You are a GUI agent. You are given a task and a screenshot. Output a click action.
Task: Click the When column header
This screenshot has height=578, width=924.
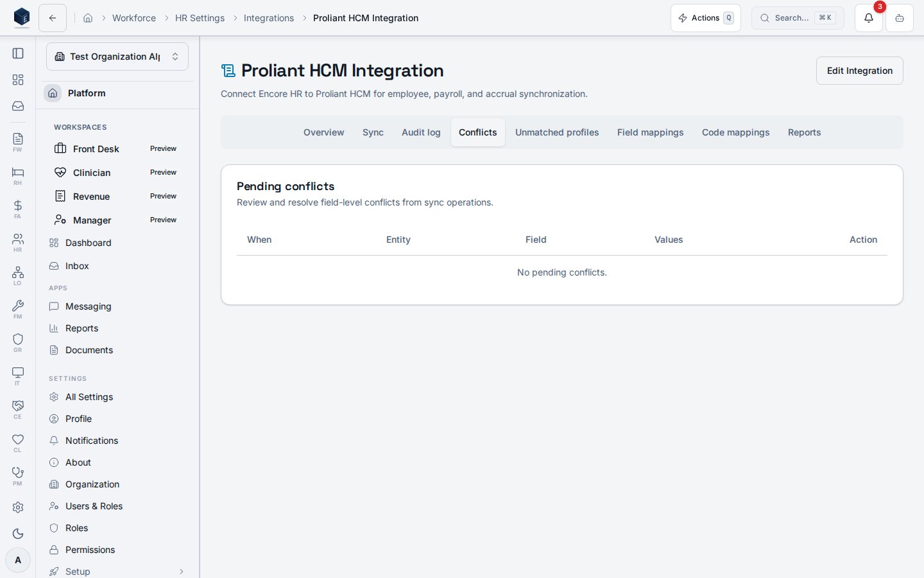259,240
